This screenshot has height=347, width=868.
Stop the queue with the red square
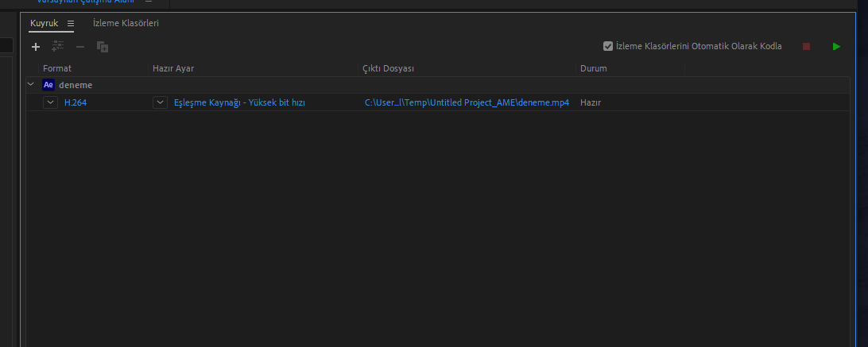(806, 47)
